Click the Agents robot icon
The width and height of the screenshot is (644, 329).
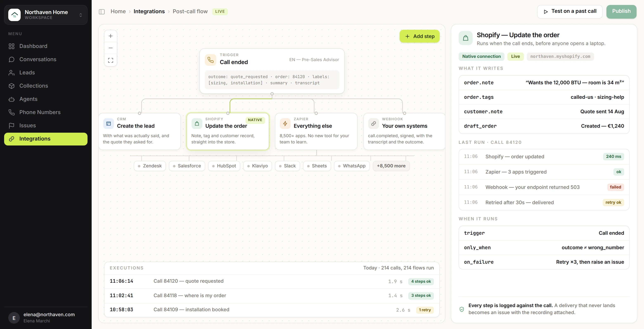[x=12, y=99]
